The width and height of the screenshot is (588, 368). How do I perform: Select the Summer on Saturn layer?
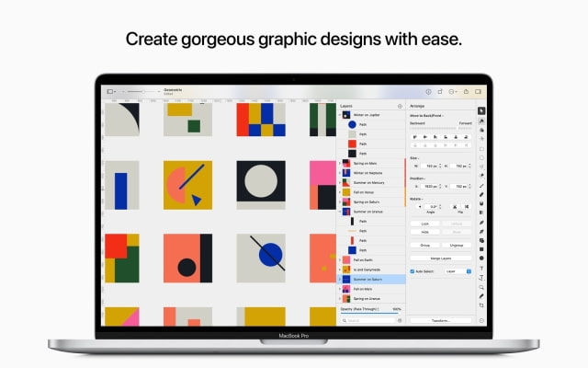[372, 279]
